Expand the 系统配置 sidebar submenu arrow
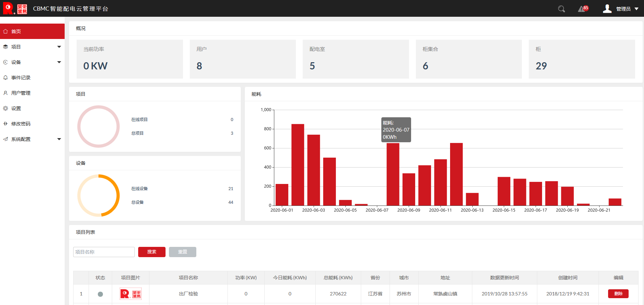644x305 pixels. click(x=59, y=139)
